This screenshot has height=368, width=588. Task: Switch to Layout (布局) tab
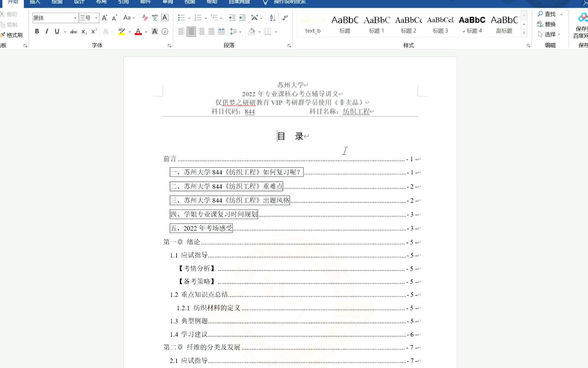pos(101,2)
